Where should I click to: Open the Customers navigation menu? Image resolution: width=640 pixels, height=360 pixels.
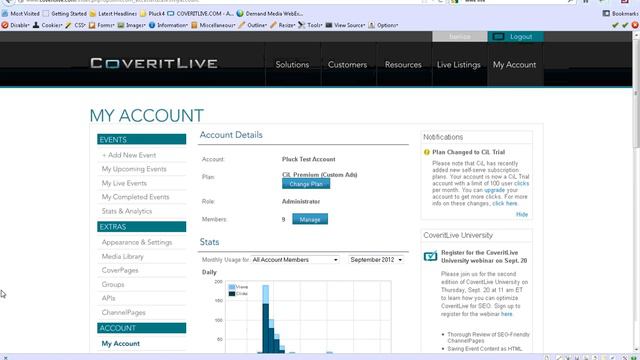pyautogui.click(x=347, y=64)
